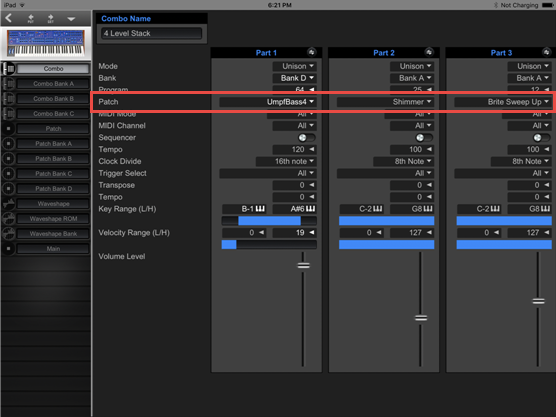Open the top toolbar dropdown triangle
The width and height of the screenshot is (556, 417).
(x=71, y=19)
